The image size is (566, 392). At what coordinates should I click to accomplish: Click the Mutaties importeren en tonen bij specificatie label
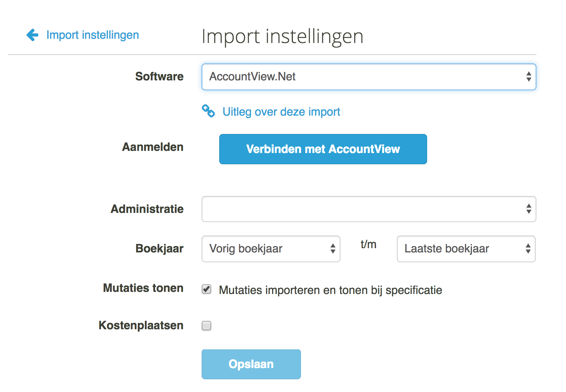[x=330, y=290]
